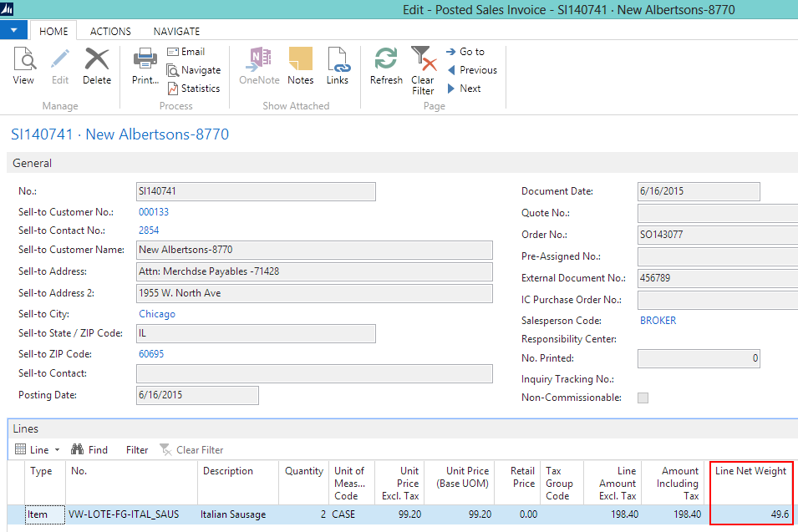Open the application menu dropdown arrow

(x=14, y=31)
